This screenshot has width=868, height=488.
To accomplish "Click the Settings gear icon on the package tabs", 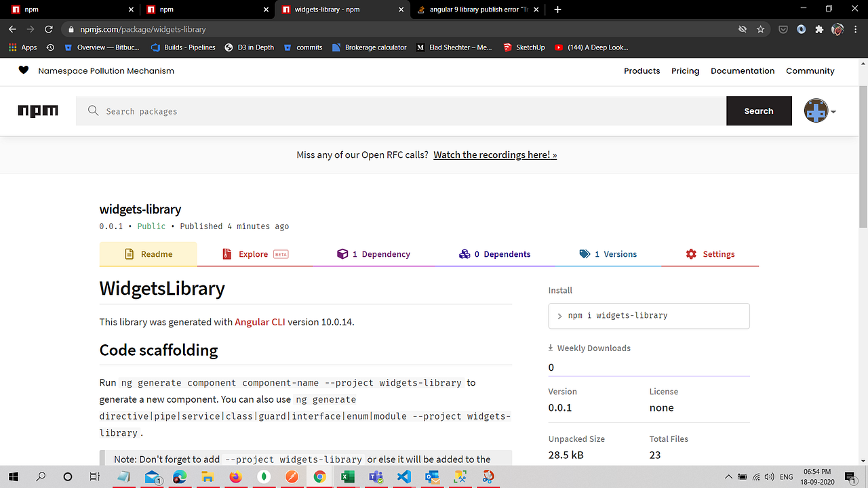I will 691,253.
